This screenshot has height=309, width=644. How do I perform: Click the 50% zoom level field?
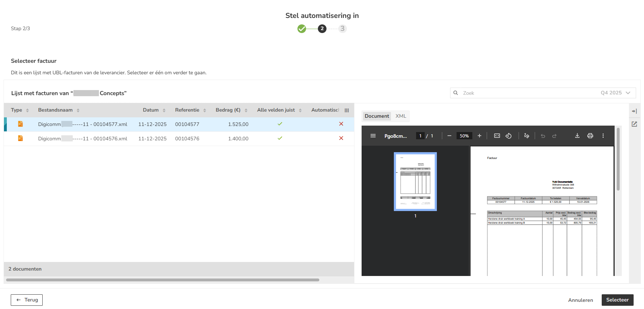coord(464,136)
